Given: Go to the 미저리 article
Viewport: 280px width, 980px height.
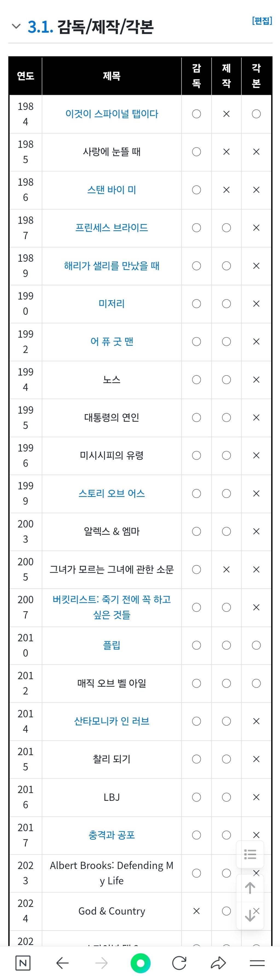Looking at the screenshot, I should [x=112, y=304].
